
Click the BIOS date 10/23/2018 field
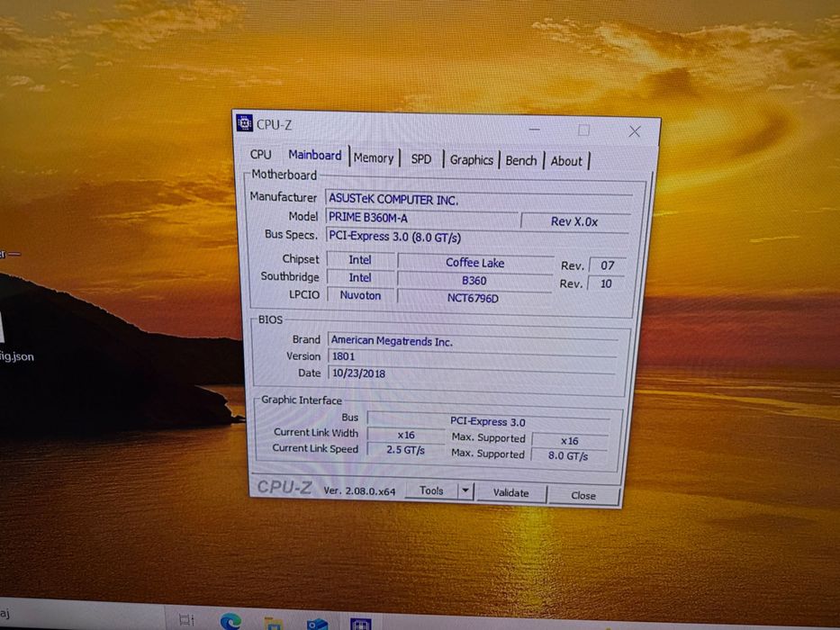pyautogui.click(x=472, y=373)
